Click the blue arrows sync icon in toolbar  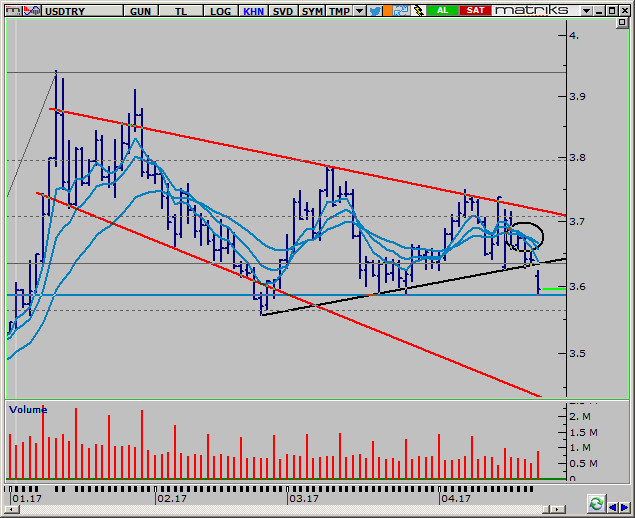point(403,10)
